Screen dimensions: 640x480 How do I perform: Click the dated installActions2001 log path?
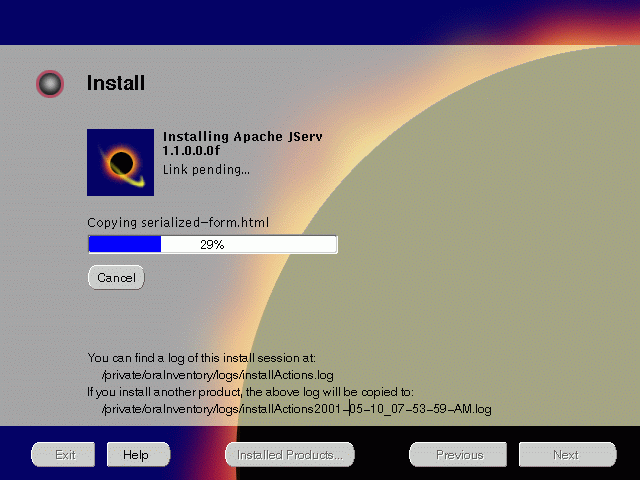pos(297,409)
